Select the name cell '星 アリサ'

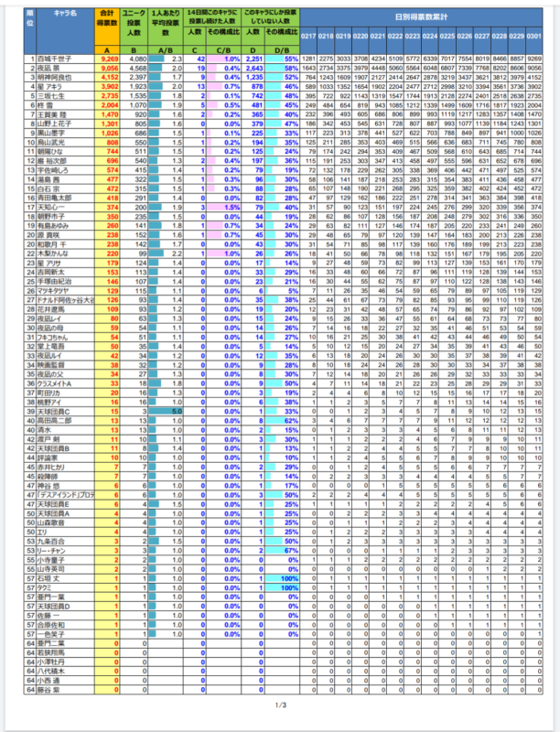tap(65, 263)
